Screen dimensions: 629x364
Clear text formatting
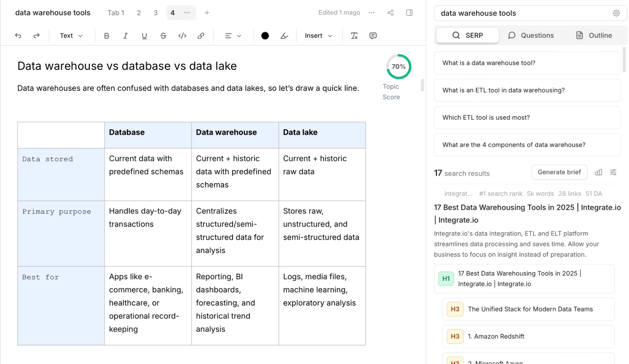click(x=354, y=36)
